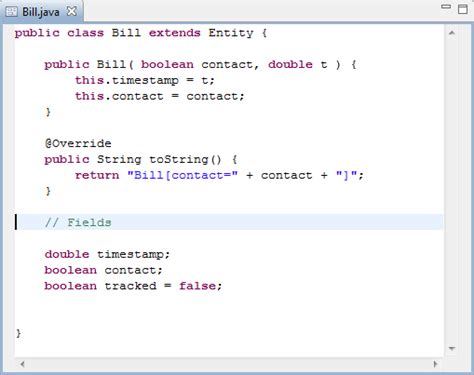Click the horizontal scrollbar left arrow
The image size is (474, 375).
click(22, 364)
